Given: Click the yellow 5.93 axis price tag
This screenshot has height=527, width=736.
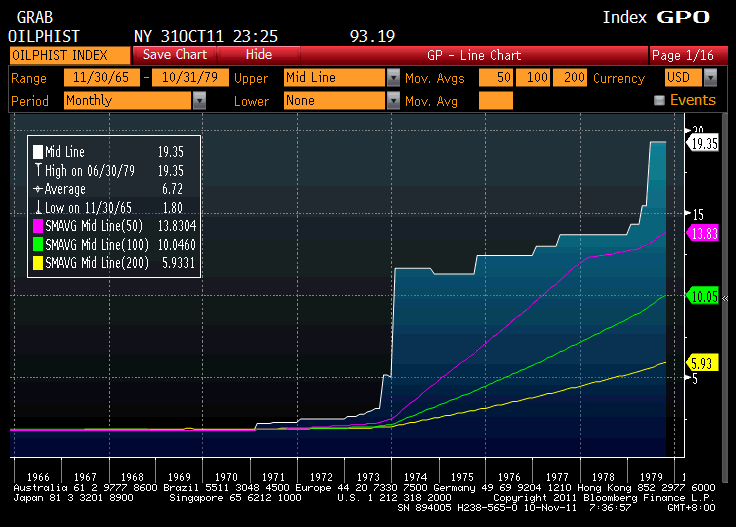Looking at the screenshot, I should (703, 363).
